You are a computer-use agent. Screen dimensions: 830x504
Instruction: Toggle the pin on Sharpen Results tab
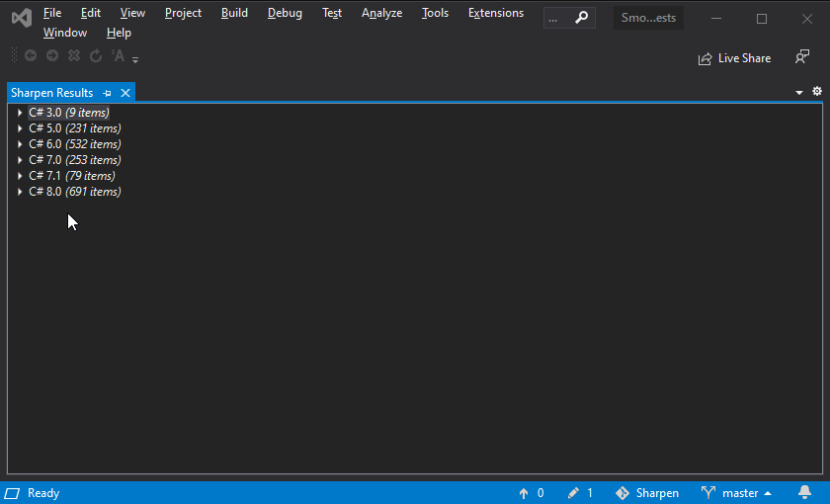[x=107, y=93]
